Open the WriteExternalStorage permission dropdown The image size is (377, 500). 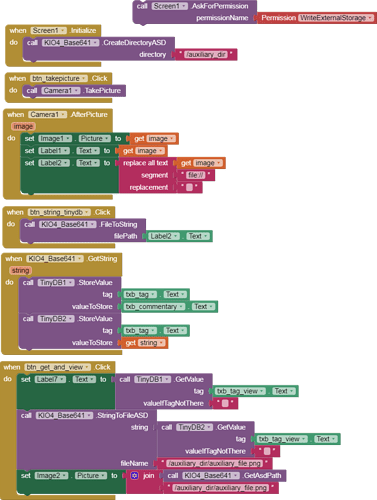pyautogui.click(x=336, y=18)
